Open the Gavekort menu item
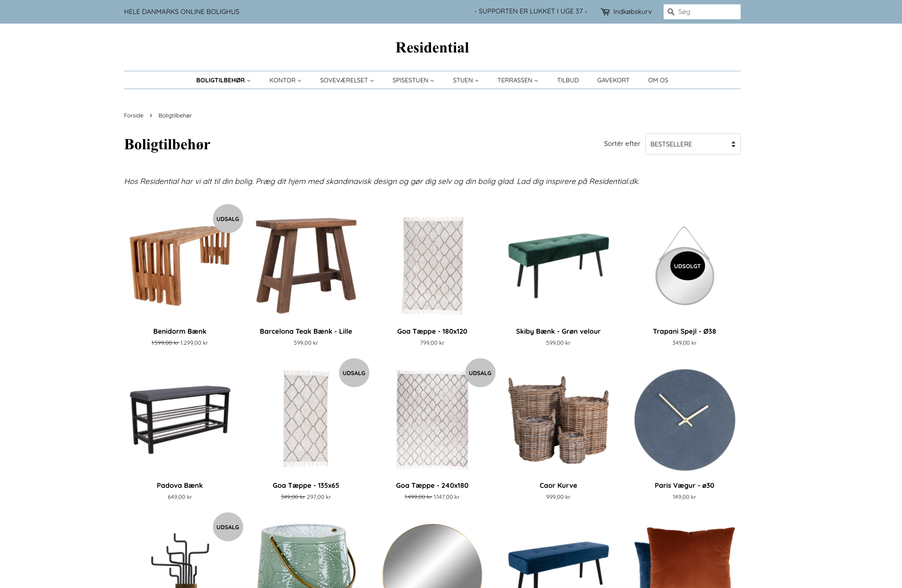The image size is (902, 588). 613,80
